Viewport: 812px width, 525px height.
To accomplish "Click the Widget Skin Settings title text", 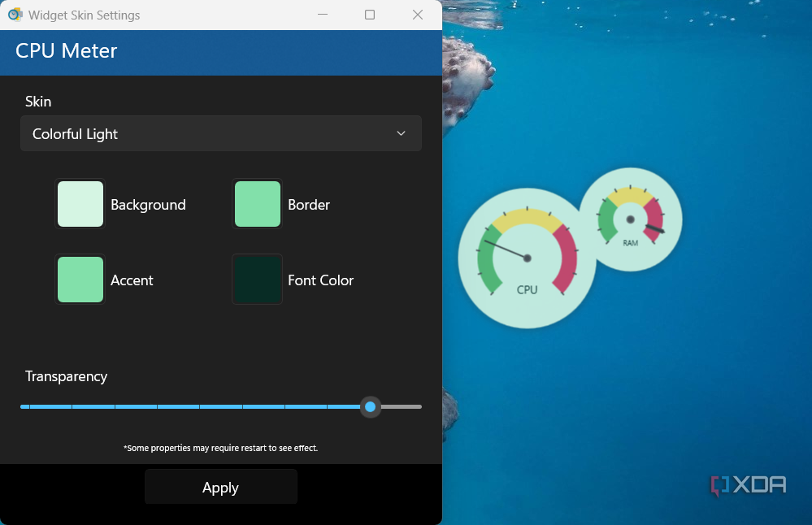I will 85,15.
